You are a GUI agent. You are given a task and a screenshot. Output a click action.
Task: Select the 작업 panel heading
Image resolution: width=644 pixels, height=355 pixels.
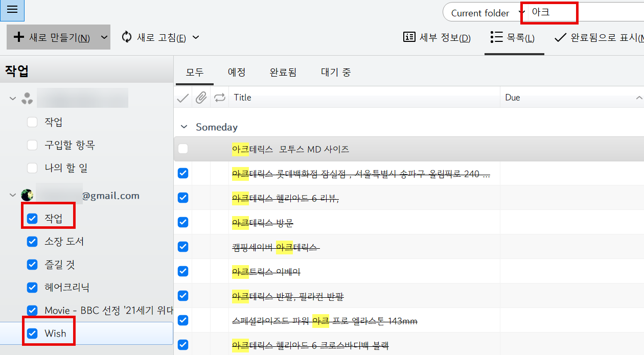click(17, 71)
